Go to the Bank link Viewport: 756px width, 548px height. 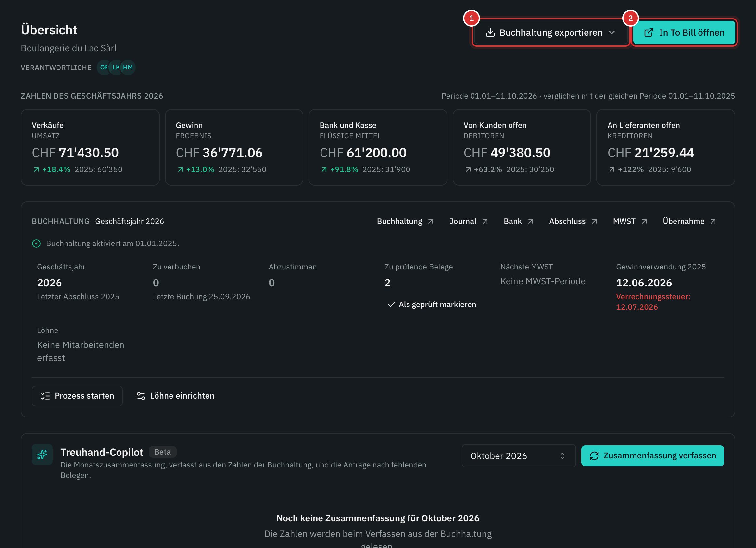coord(519,221)
